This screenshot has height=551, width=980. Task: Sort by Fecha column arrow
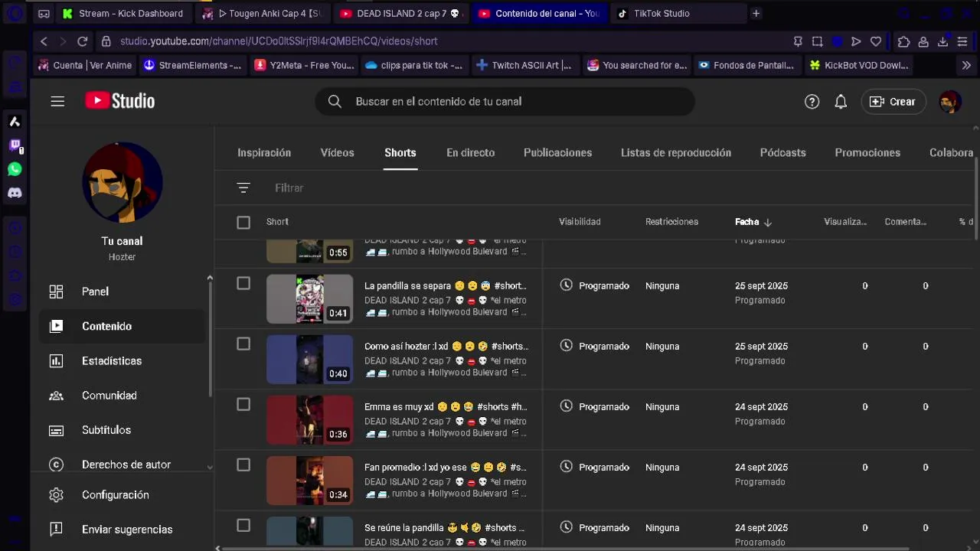(768, 222)
